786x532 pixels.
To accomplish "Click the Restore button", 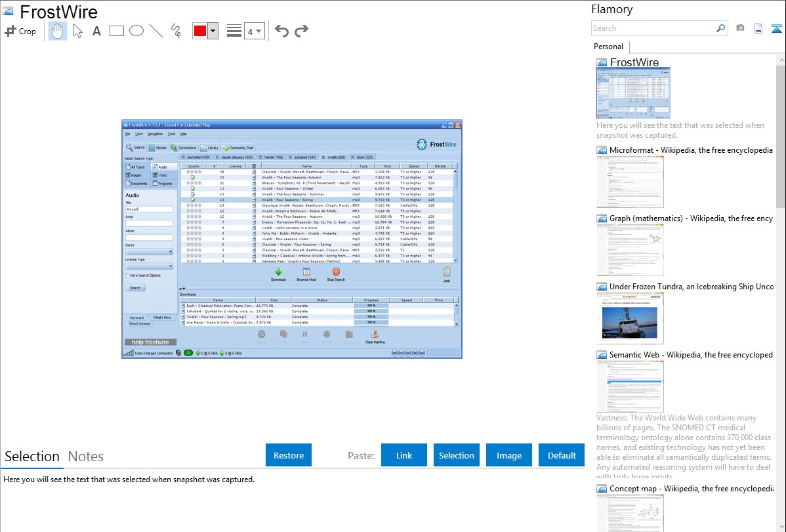I will pos(289,455).
